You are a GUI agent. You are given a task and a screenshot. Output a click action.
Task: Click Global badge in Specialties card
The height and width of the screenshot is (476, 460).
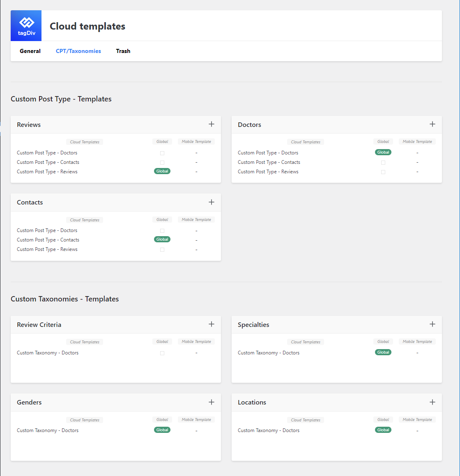click(383, 352)
